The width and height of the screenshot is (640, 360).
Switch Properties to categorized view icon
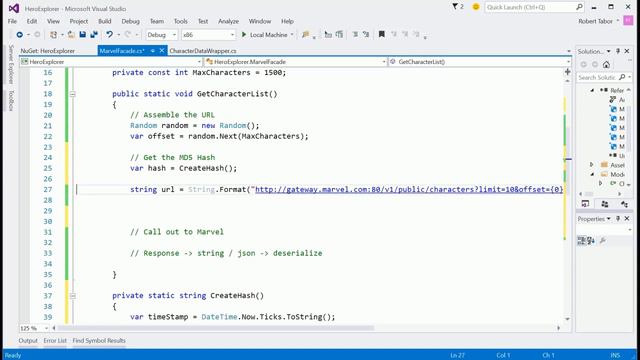(x=581, y=240)
